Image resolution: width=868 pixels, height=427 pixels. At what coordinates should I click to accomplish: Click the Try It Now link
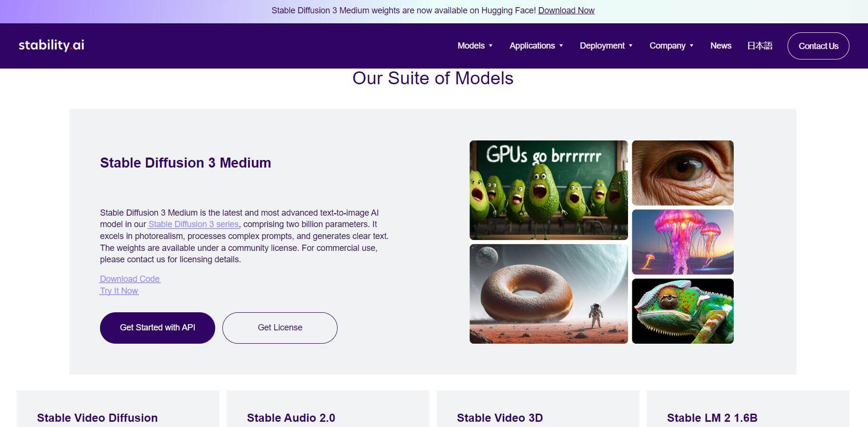tap(119, 291)
